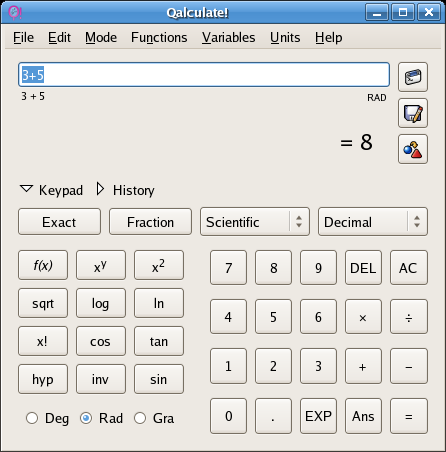Toggle the Fraction button
446x452 pixels.
(x=150, y=222)
